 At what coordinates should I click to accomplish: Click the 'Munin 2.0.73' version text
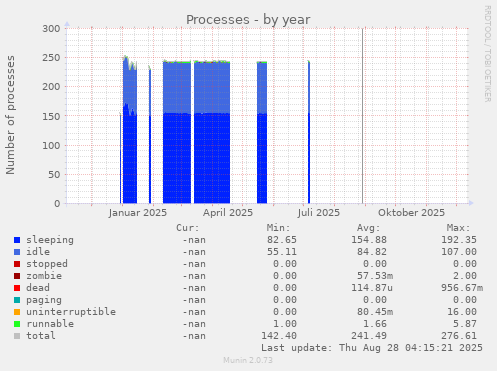point(248,360)
